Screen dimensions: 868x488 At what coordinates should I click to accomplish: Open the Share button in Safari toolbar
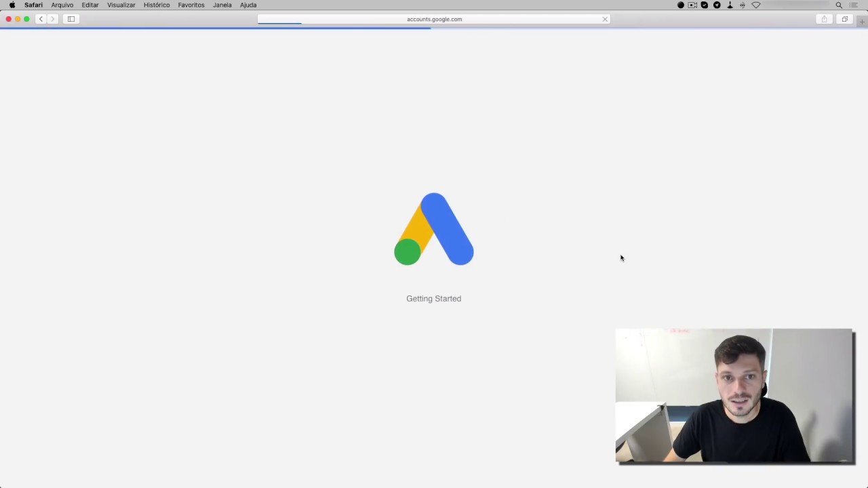825,19
